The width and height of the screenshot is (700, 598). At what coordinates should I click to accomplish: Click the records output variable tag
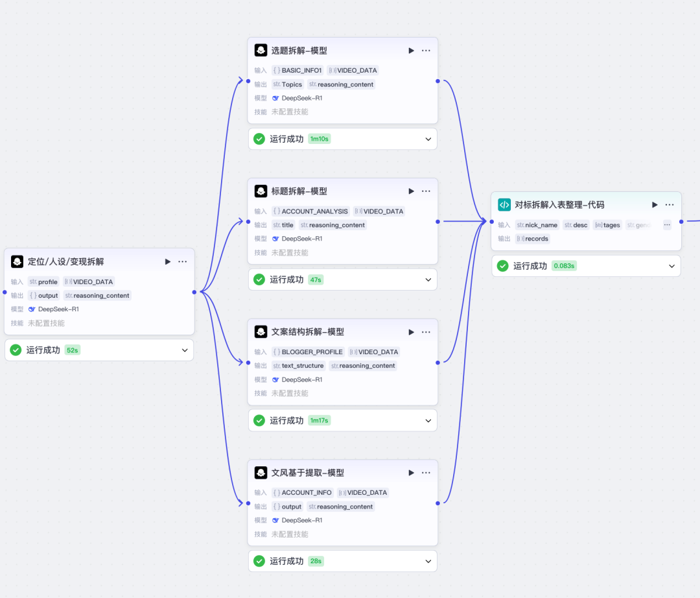click(532, 239)
